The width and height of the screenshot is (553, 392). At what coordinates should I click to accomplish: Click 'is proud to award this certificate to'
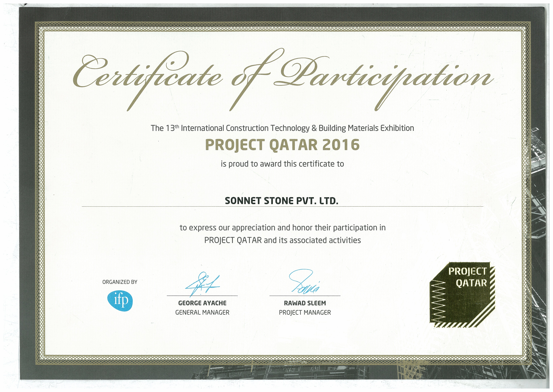point(282,164)
